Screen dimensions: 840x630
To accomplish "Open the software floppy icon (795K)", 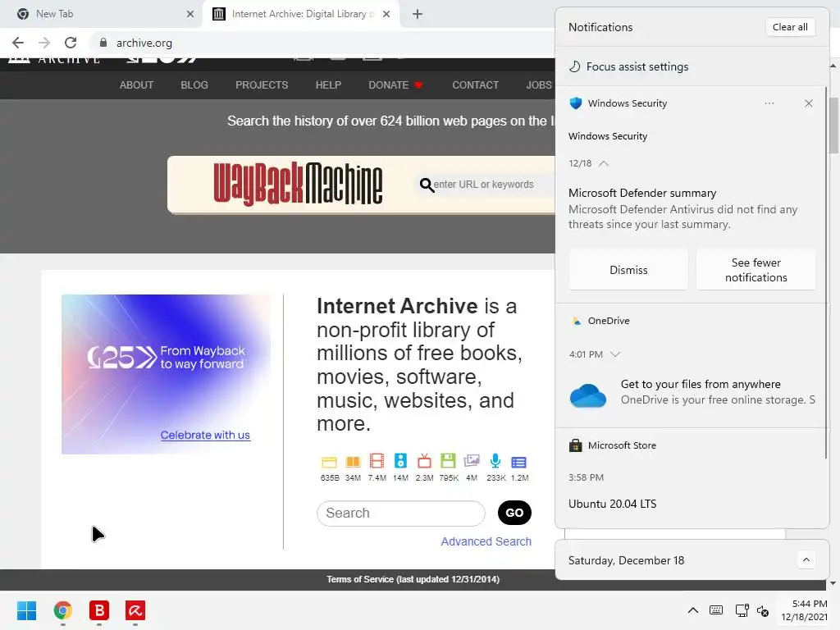I will (448, 461).
